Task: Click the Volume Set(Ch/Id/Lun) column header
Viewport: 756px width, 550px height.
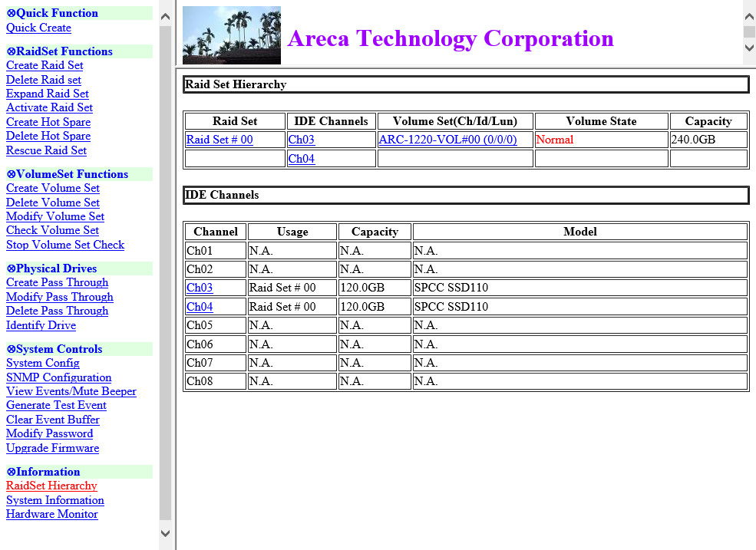Action: [x=455, y=121]
